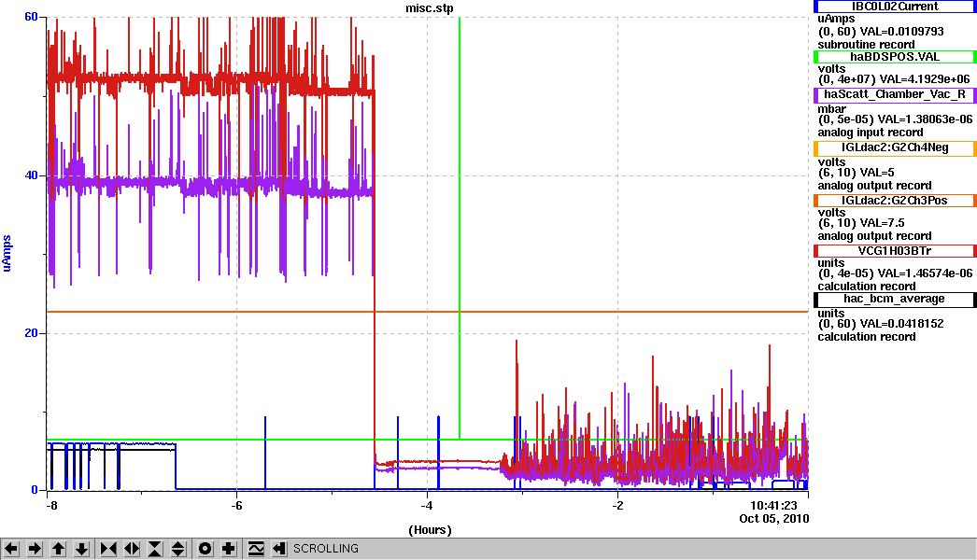Select the hac_bcm_average curve legend
977x560 pixels.
pyautogui.click(x=895, y=299)
